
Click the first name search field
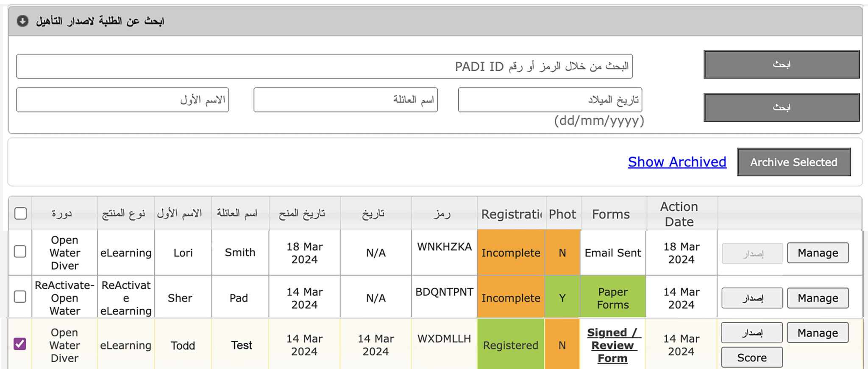pos(122,100)
